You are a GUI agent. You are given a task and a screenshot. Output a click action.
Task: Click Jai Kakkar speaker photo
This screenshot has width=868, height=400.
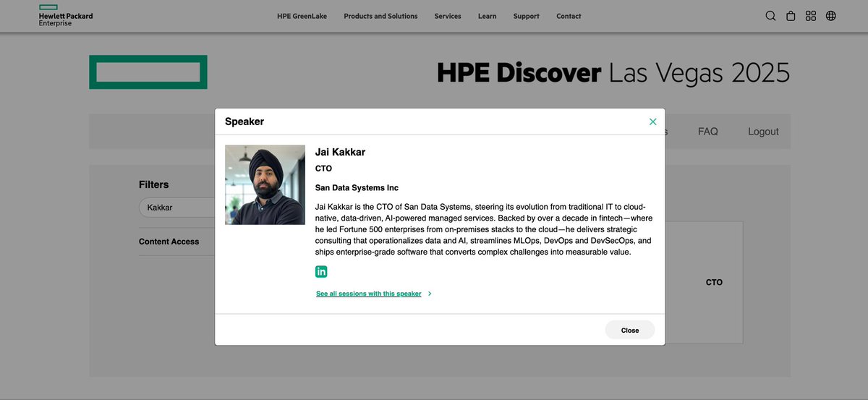[265, 184]
